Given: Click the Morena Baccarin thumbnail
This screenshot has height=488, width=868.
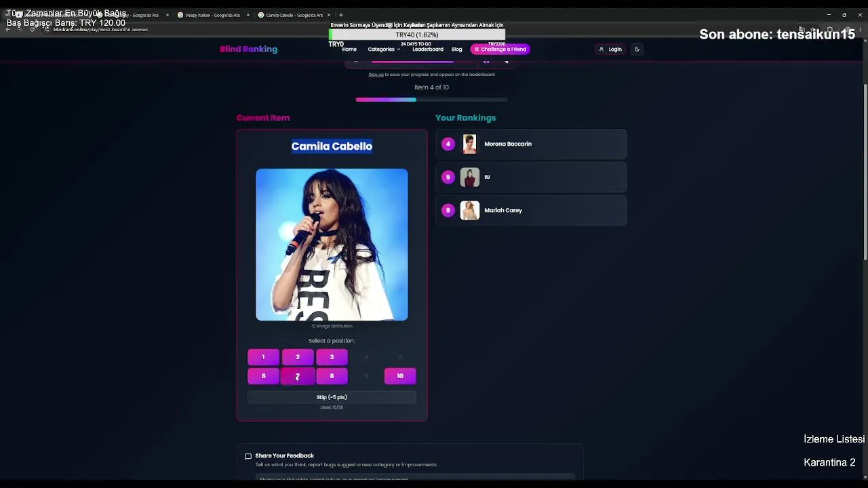Looking at the screenshot, I should click(469, 144).
